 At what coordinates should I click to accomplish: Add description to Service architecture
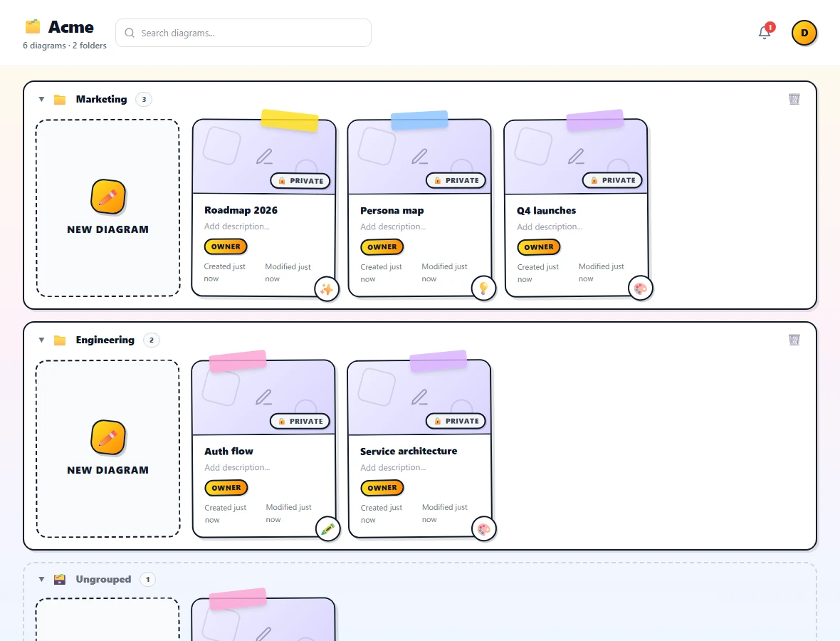[x=393, y=467]
